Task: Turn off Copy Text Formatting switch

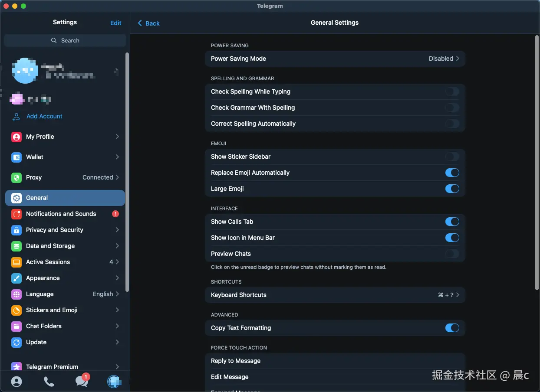Action: click(452, 328)
